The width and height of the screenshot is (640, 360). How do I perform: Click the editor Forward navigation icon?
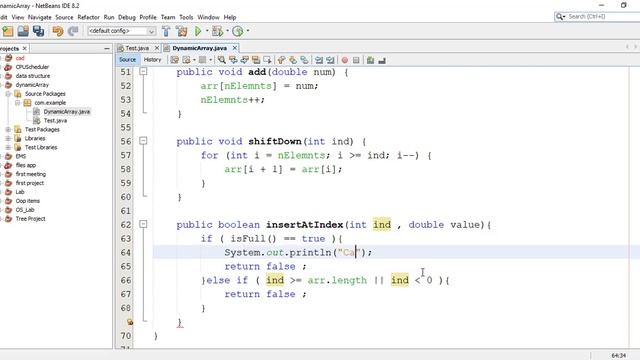(x=202, y=60)
